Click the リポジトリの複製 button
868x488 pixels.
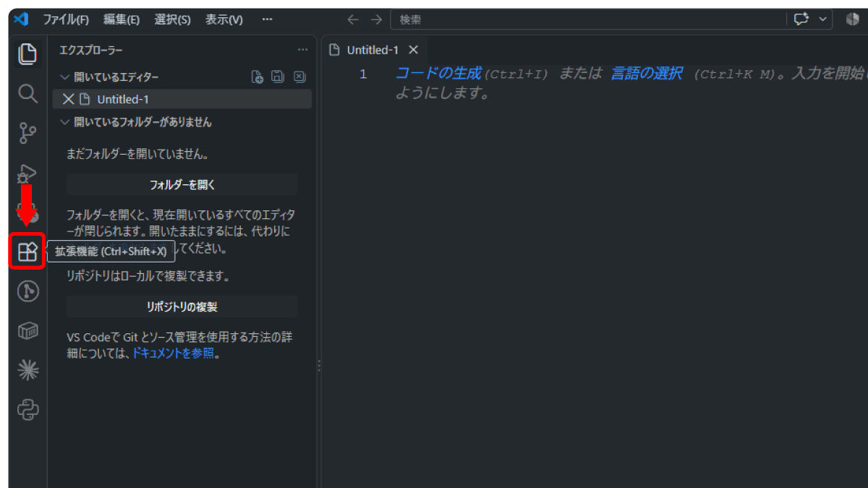coord(182,307)
